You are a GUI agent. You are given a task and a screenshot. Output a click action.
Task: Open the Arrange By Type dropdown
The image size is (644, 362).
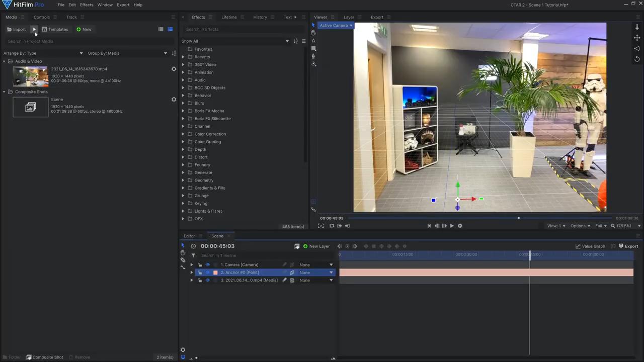[x=43, y=53]
